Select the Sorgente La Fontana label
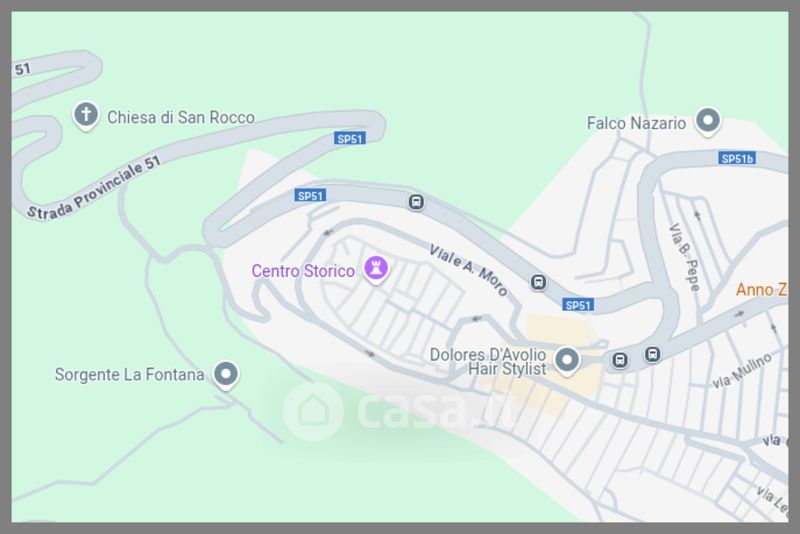The width and height of the screenshot is (800, 534). point(130,375)
